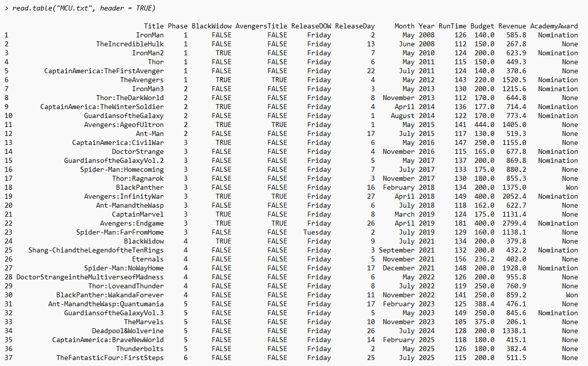Click the TheFantasticFour:FirstSteps title
The height and width of the screenshot is (366, 588).
pyautogui.click(x=111, y=358)
